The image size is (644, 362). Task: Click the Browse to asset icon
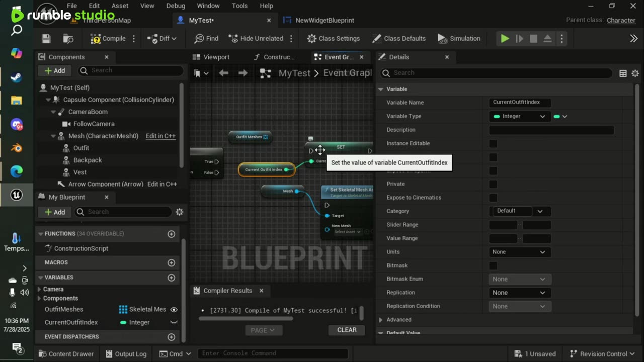coord(68,39)
